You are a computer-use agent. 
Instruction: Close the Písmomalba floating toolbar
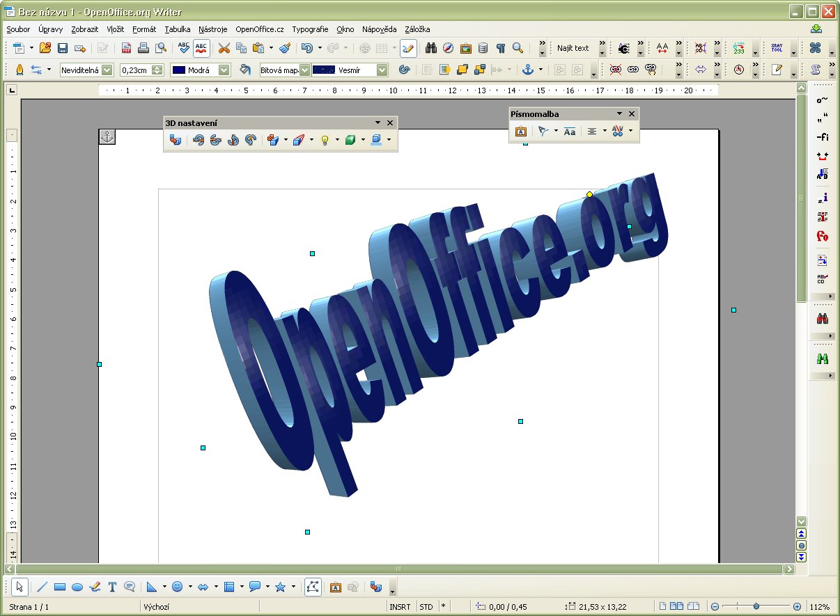(x=632, y=113)
